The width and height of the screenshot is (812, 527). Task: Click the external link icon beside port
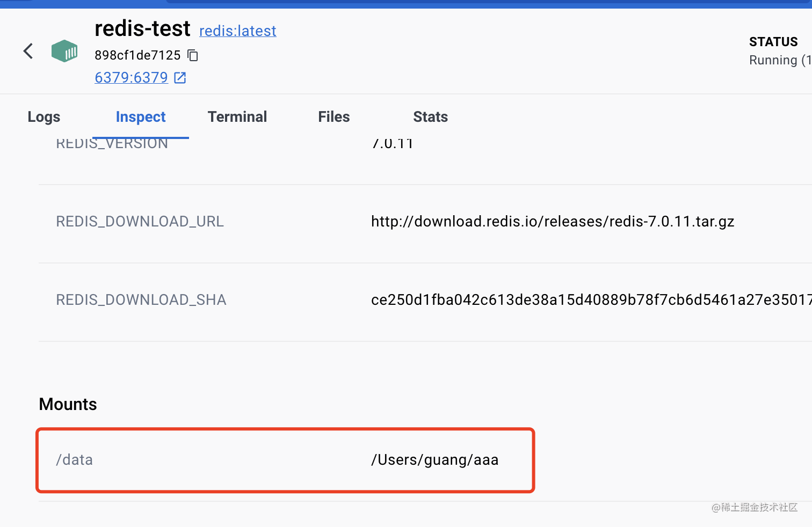click(x=180, y=78)
